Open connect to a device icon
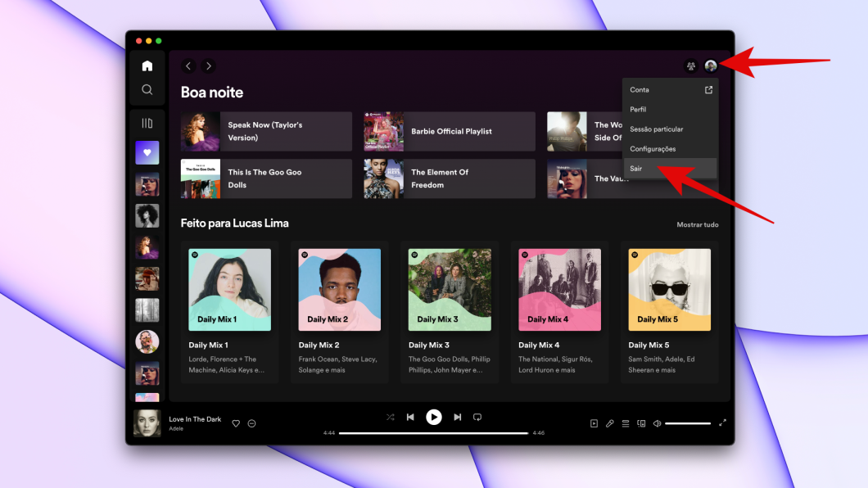This screenshot has width=868, height=488. (641, 423)
